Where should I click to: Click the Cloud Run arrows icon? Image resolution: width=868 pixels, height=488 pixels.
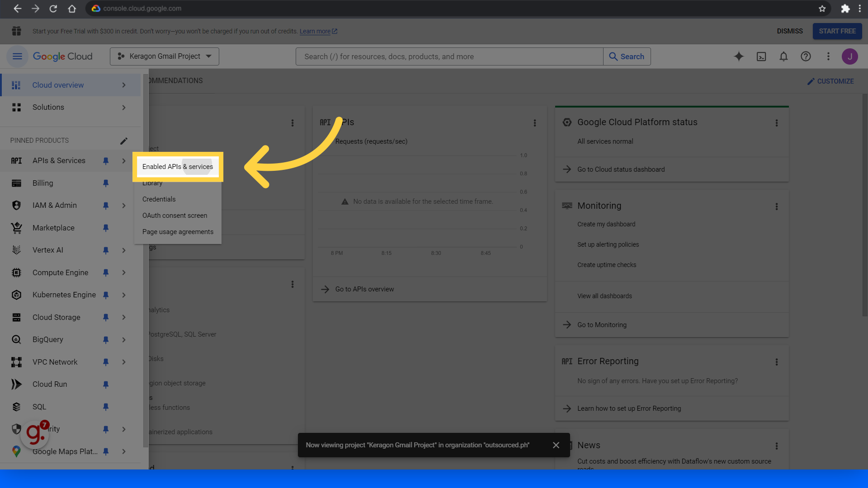(17, 384)
